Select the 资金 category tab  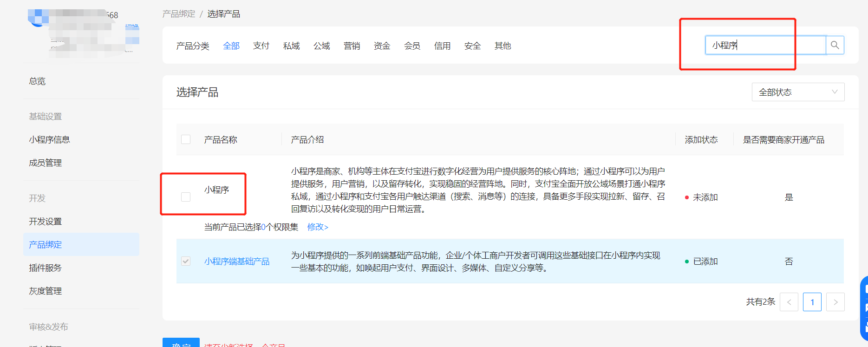coord(382,46)
